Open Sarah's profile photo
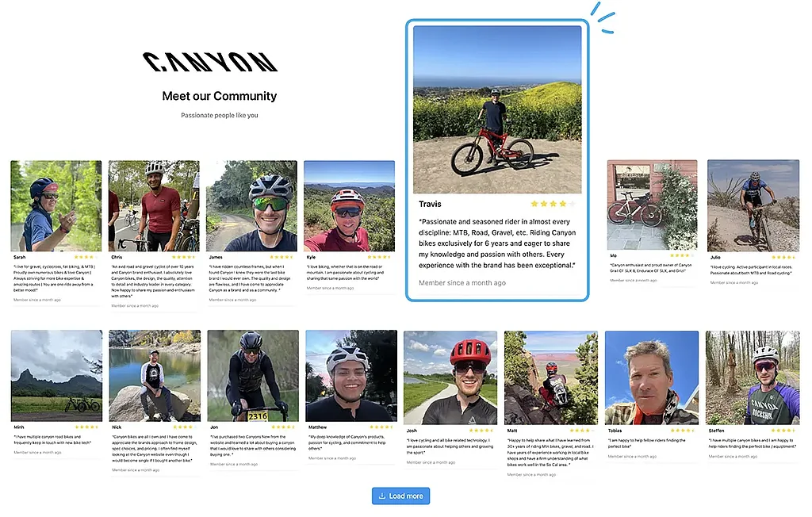 56,205
